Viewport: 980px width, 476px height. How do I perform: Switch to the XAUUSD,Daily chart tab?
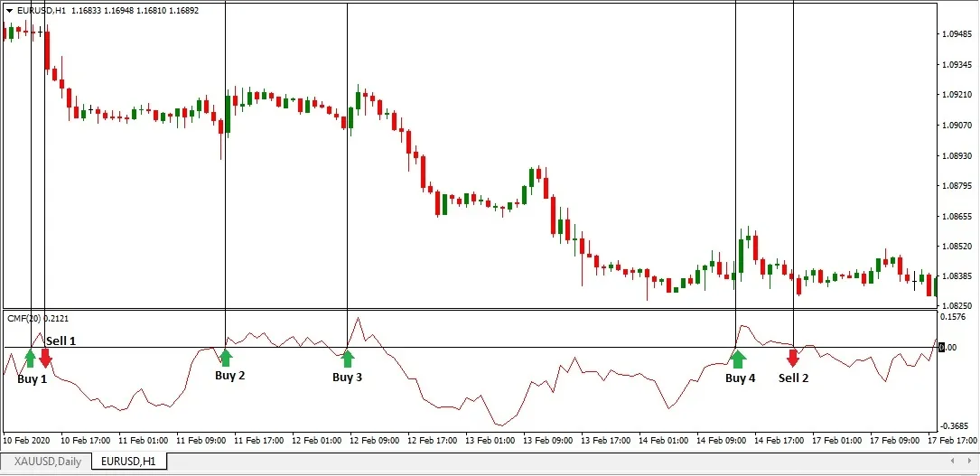click(x=46, y=462)
